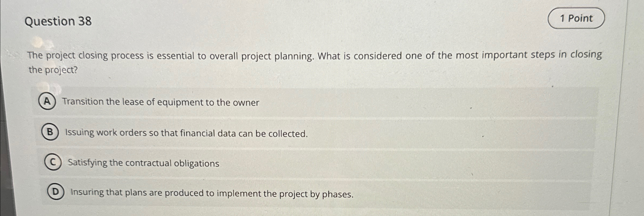Screen dimensions: 644x216
Task: Choose answer about implementing the project by phases
Action: coord(212,193)
